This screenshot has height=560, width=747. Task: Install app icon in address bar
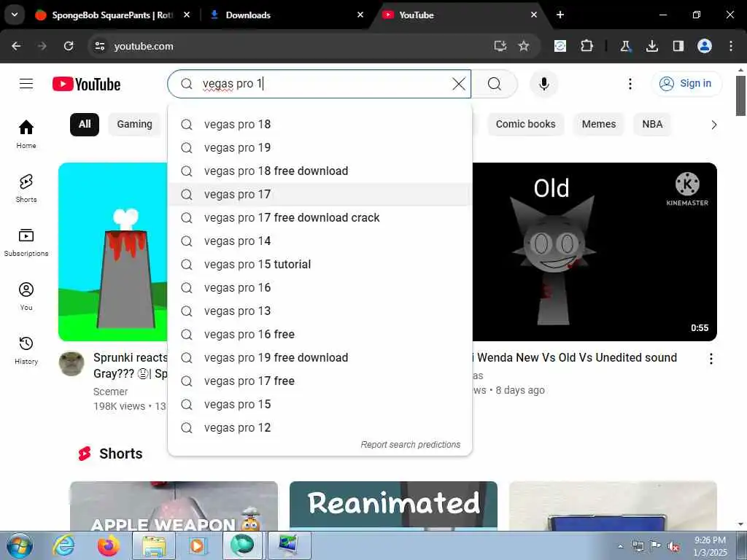point(500,46)
